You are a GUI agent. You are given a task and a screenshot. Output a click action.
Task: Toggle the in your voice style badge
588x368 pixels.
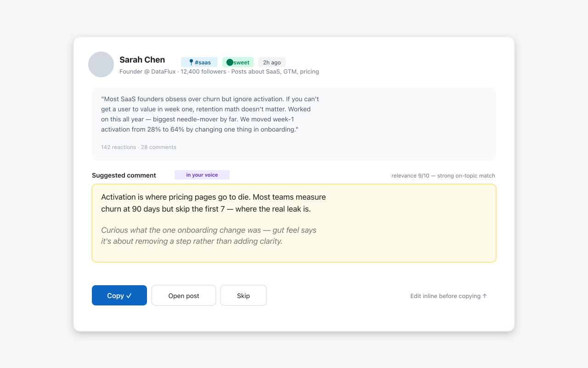pyautogui.click(x=202, y=175)
